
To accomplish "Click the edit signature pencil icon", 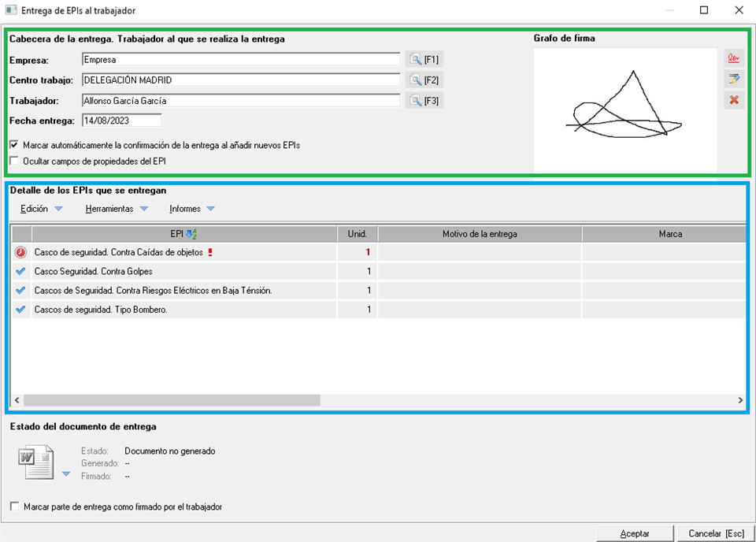I will click(x=734, y=79).
